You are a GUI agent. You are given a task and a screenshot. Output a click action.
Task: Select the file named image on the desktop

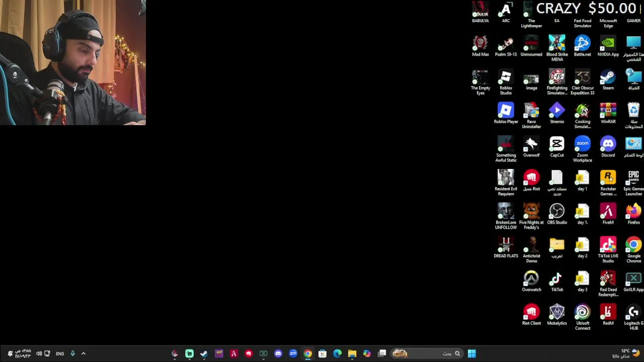[x=531, y=80]
